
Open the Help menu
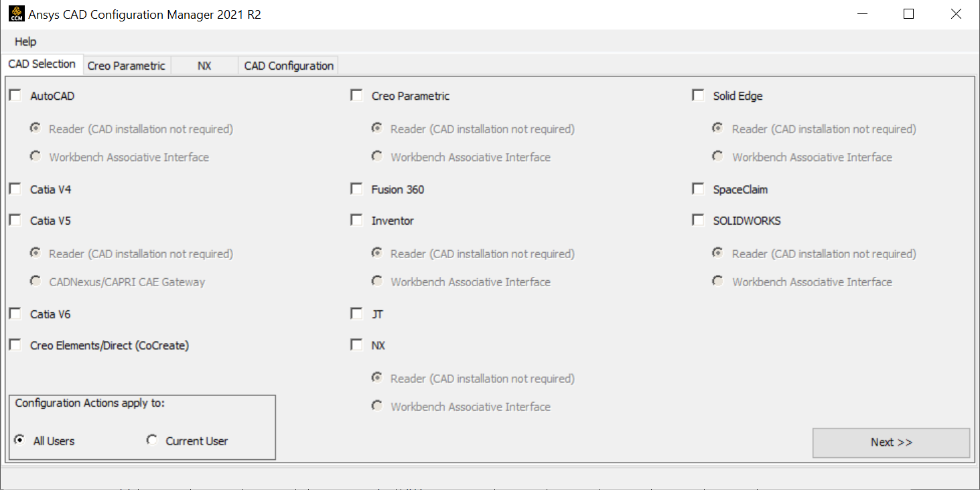(x=25, y=42)
